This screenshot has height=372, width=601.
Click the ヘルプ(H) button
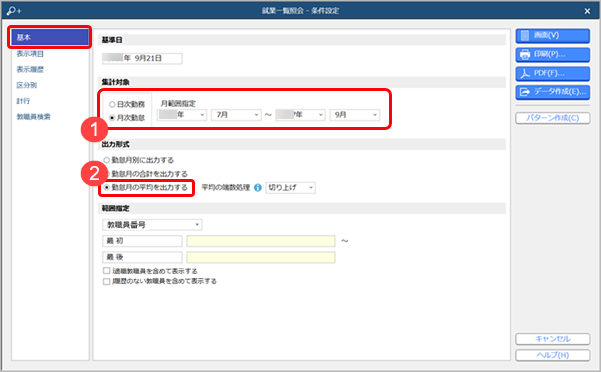[x=553, y=355]
